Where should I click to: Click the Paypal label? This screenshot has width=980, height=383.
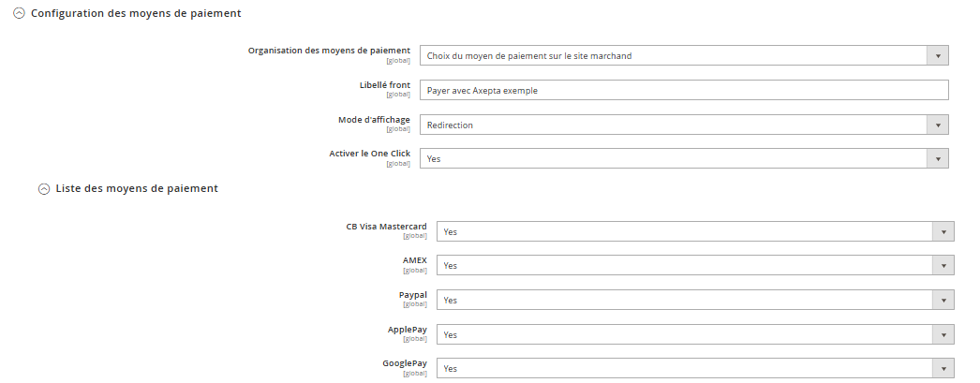point(413,295)
